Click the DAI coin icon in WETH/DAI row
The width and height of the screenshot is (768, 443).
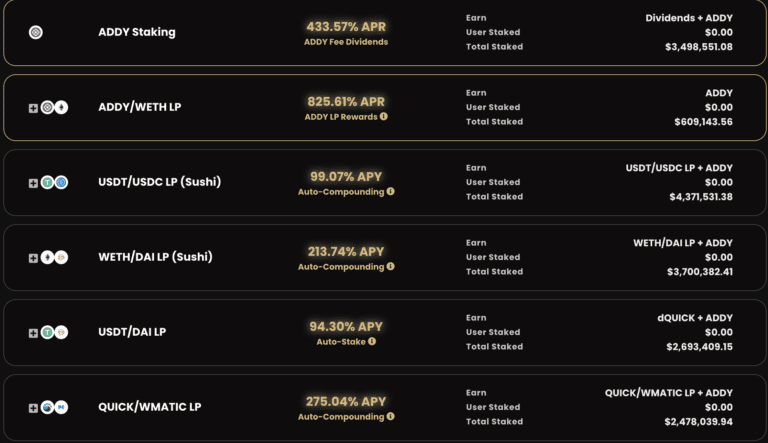61,257
